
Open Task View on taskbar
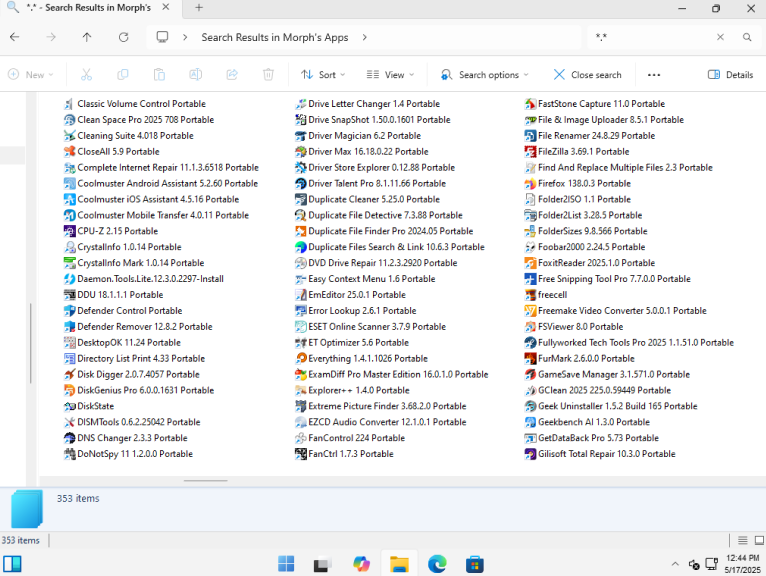pos(323,564)
